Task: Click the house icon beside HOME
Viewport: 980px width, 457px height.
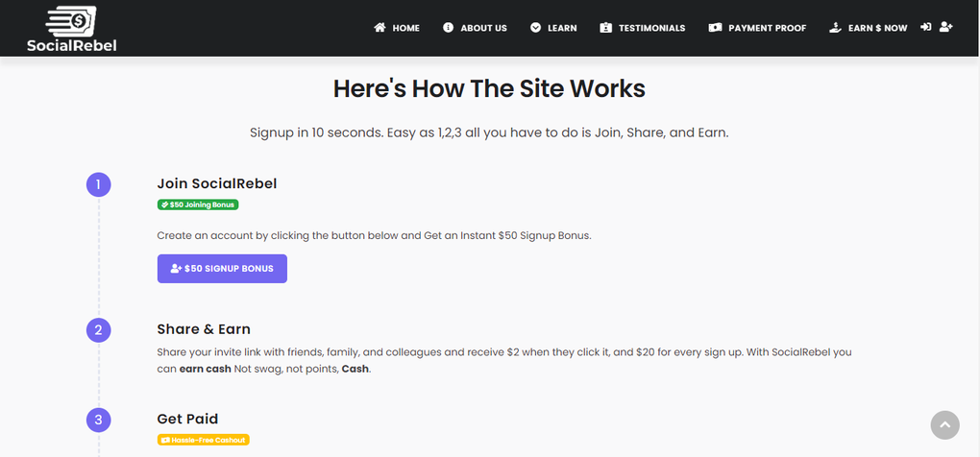Action: click(380, 28)
